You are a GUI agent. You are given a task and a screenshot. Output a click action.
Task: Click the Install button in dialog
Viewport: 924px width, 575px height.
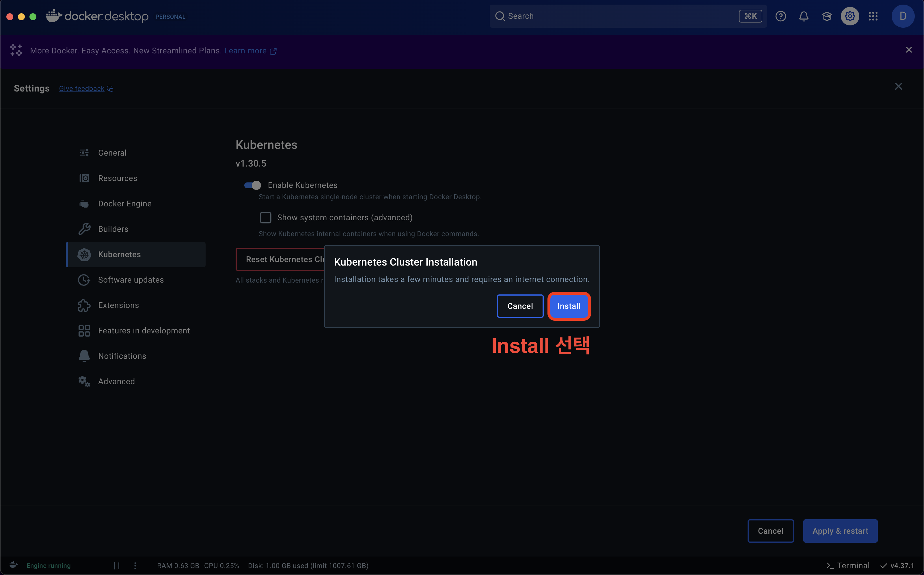[x=569, y=306]
